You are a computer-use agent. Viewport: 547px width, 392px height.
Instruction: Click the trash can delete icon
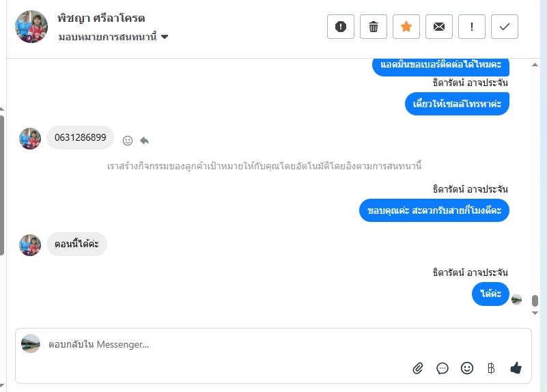tap(374, 27)
